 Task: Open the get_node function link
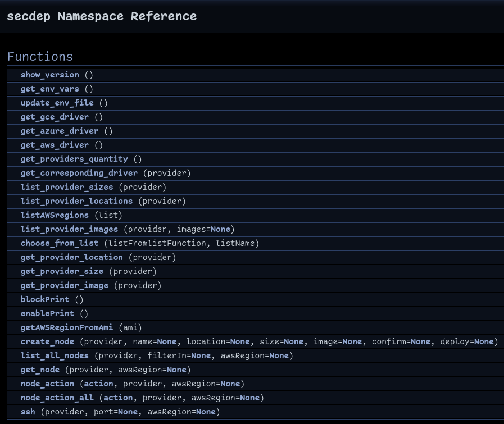tap(40, 370)
